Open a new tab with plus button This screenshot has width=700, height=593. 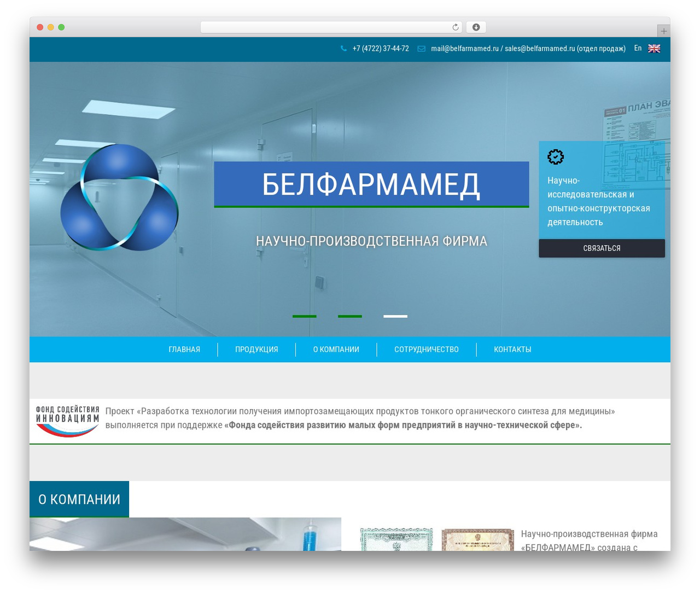[664, 31]
